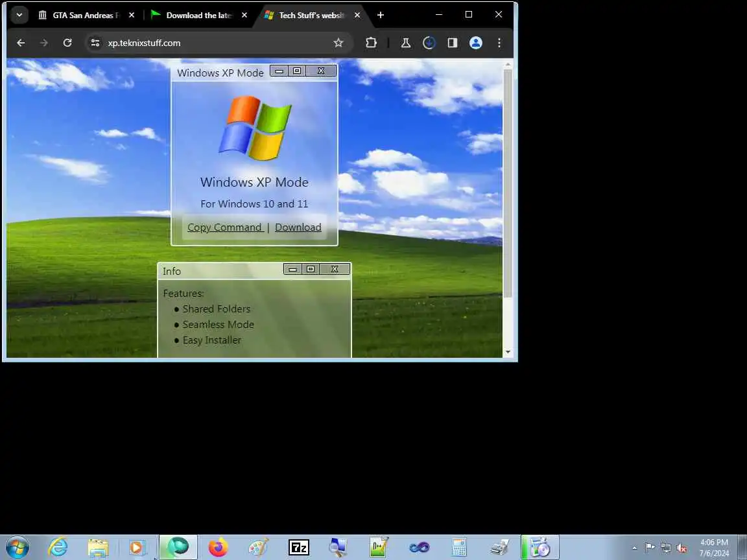747x560 pixels.
Task: Open the browser profile avatar
Action: click(x=475, y=43)
